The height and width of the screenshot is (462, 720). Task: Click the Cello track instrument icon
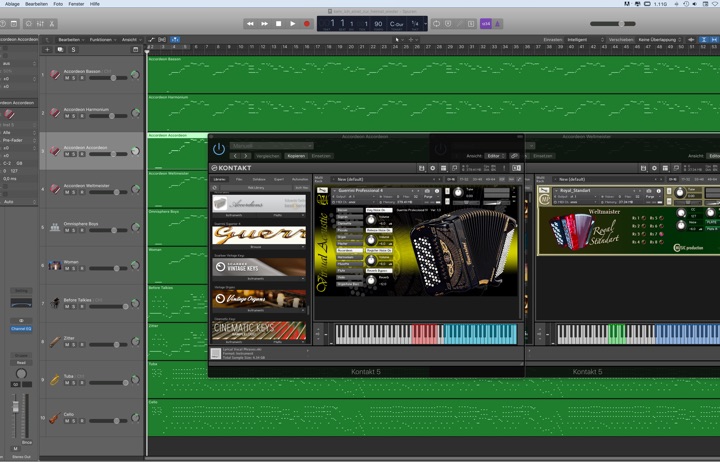tap(55, 417)
